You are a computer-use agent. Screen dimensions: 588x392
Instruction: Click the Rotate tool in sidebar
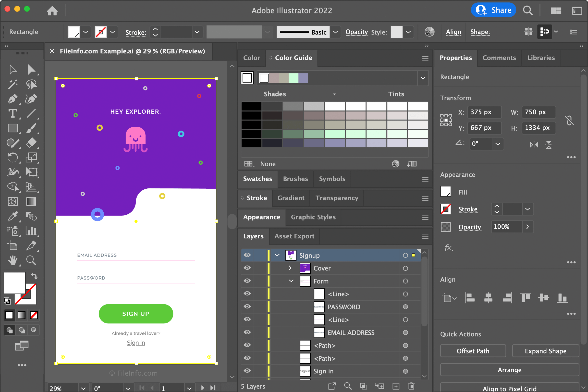coord(12,157)
